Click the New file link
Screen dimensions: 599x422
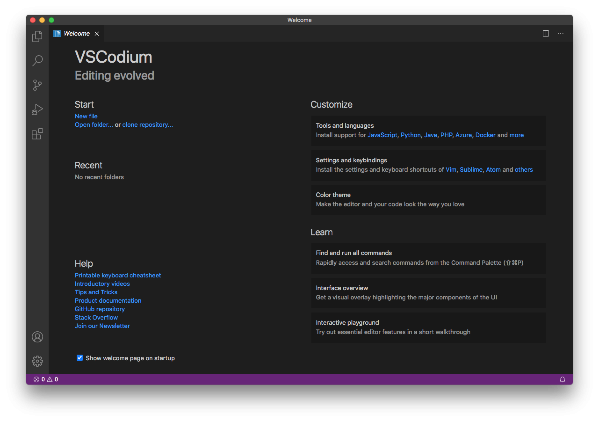pos(86,116)
